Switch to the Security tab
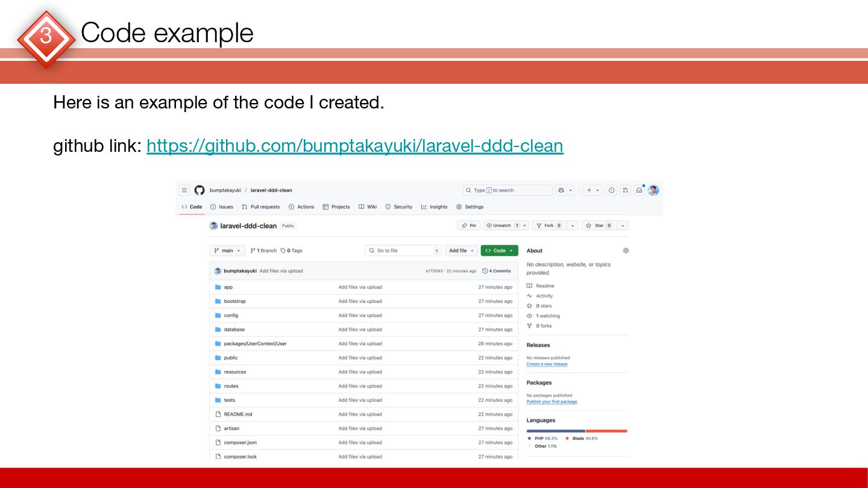Screen dimensions: 868x488 tap(399, 207)
